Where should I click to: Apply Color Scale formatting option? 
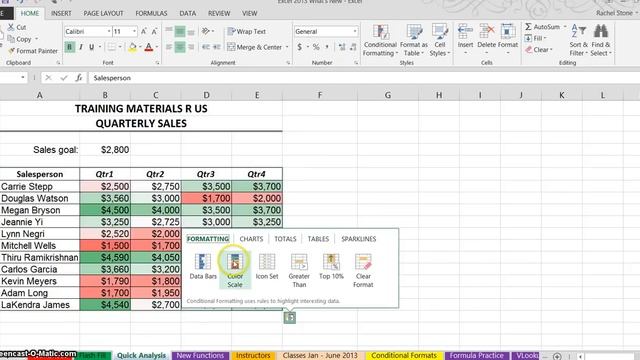(235, 269)
